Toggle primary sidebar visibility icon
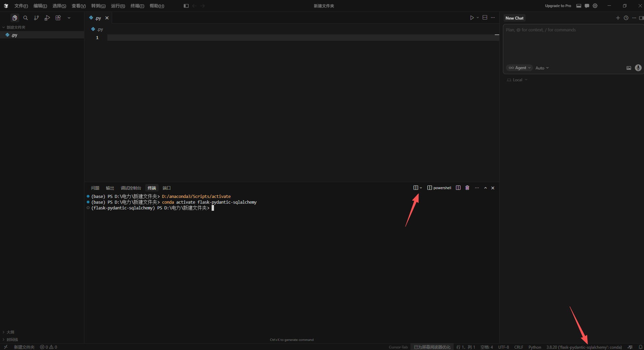Image resolution: width=644 pixels, height=350 pixels. click(x=186, y=6)
